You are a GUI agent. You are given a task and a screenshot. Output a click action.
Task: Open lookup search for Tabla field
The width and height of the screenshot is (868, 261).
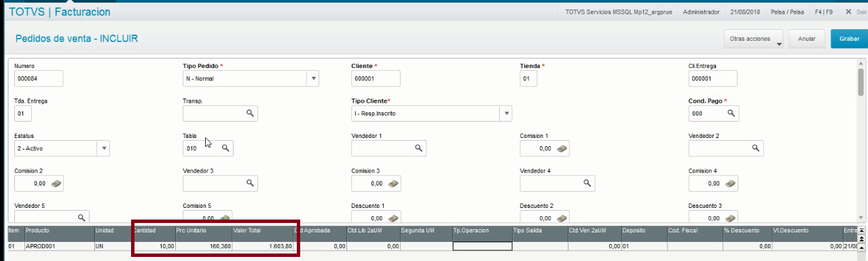pyautogui.click(x=225, y=147)
